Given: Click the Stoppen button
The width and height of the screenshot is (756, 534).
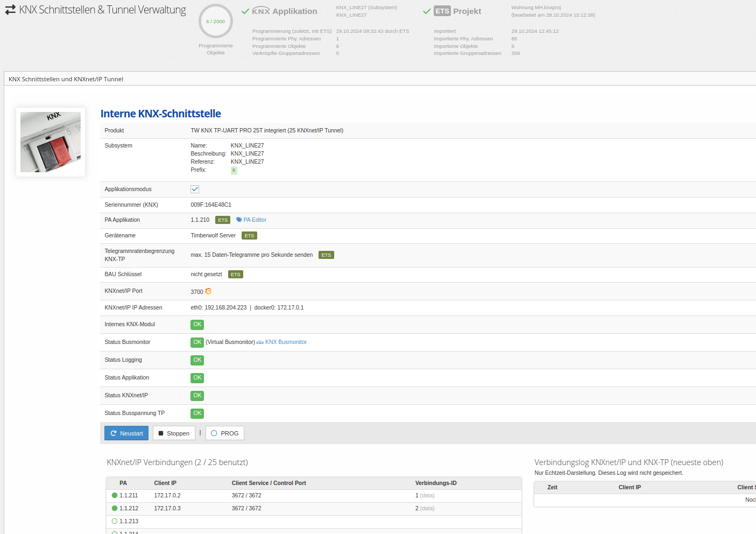Looking at the screenshot, I should click(x=174, y=433).
